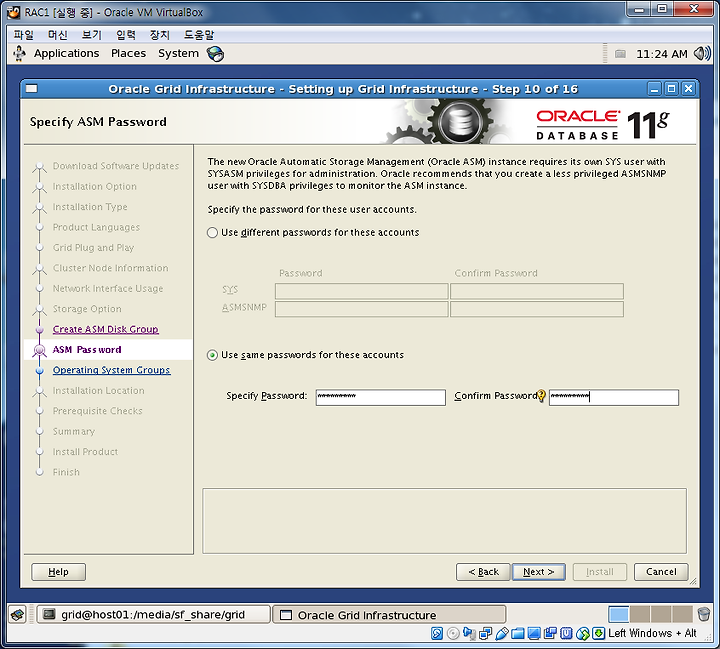Open VirtualBox 입력 menu
Image resolution: width=720 pixels, height=649 pixels.
tap(125, 35)
